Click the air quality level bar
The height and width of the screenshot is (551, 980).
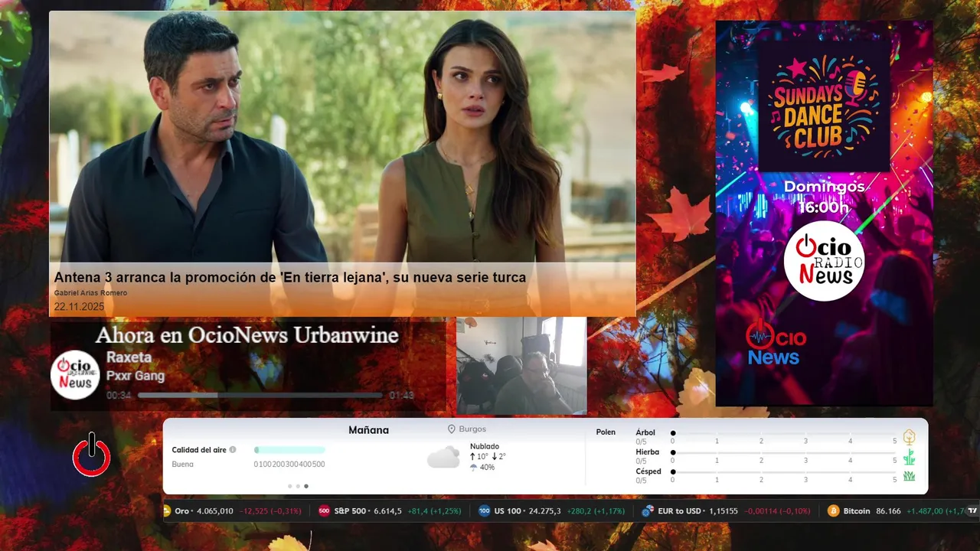[289, 450]
